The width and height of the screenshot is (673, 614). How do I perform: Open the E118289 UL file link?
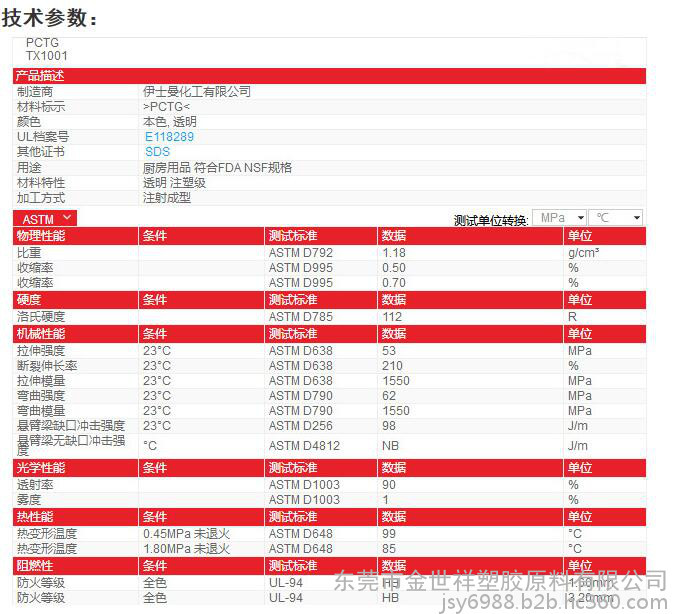169,137
